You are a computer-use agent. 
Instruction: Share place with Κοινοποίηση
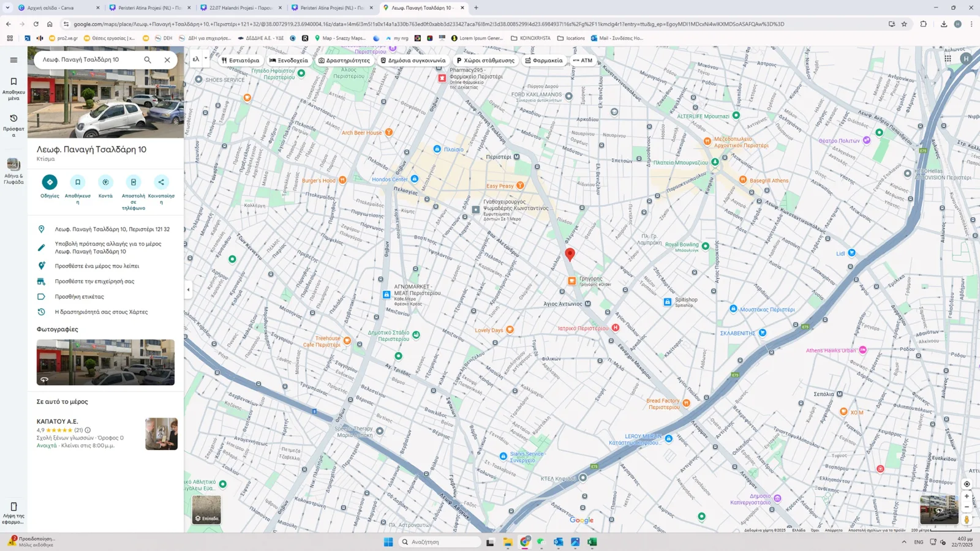(x=161, y=190)
